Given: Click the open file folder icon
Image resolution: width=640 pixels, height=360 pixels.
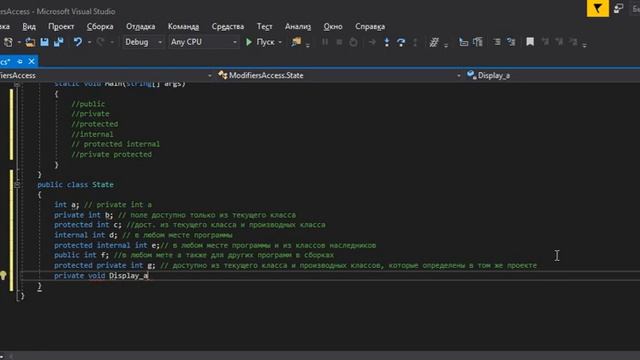Looking at the screenshot, I should tap(30, 42).
